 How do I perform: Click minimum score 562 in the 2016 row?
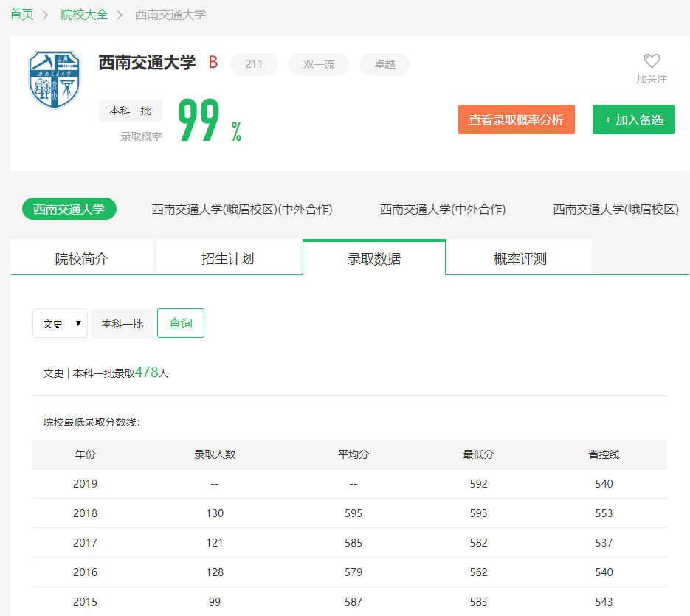478,572
